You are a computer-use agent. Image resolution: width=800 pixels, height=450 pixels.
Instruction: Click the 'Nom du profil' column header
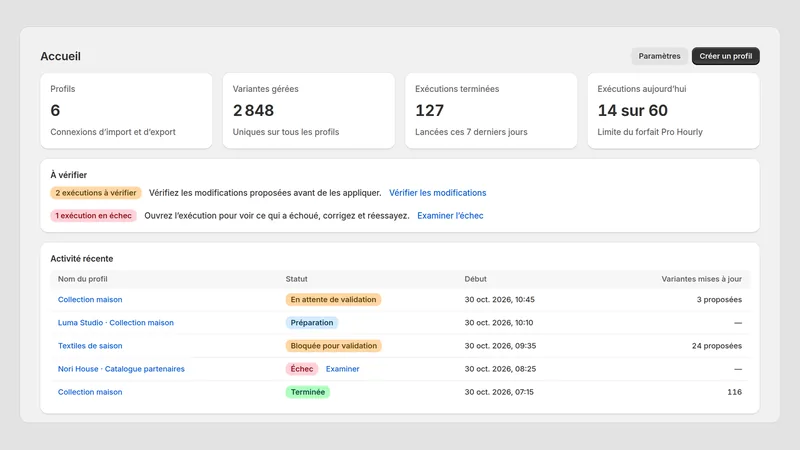[x=83, y=279]
